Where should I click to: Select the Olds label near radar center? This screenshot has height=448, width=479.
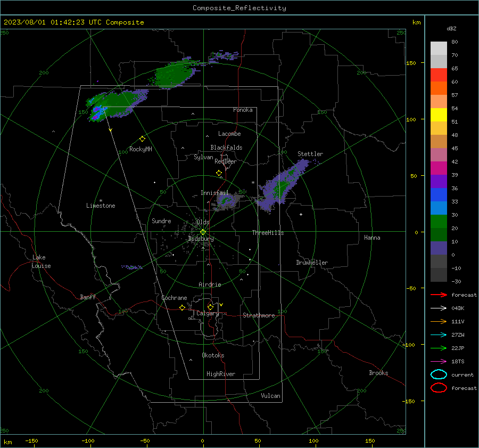tap(203, 222)
